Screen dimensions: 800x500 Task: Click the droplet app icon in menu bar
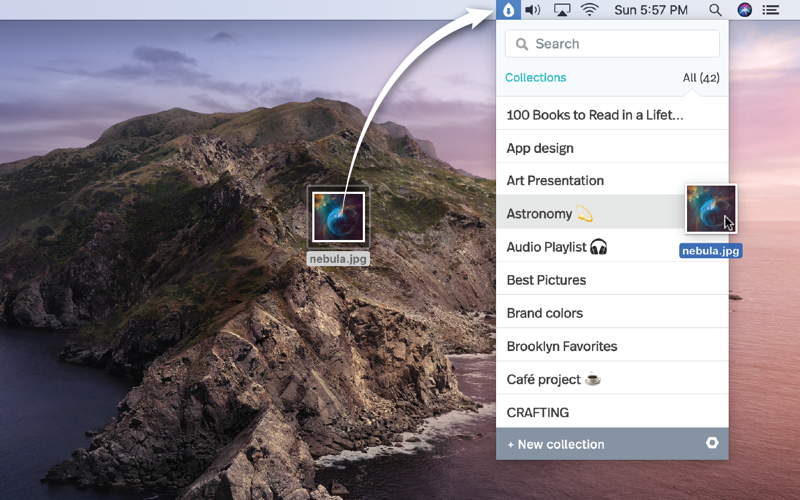tap(507, 10)
